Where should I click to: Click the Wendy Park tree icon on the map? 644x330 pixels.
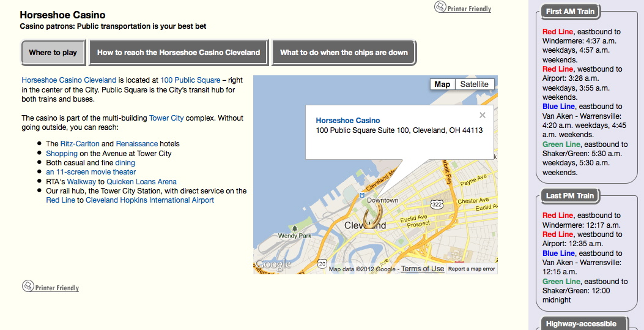point(295,228)
